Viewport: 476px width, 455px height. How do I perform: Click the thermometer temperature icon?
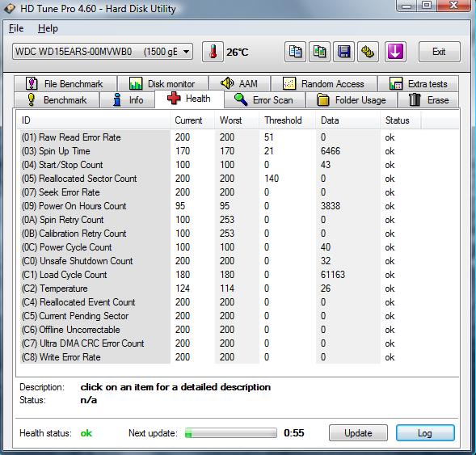213,52
